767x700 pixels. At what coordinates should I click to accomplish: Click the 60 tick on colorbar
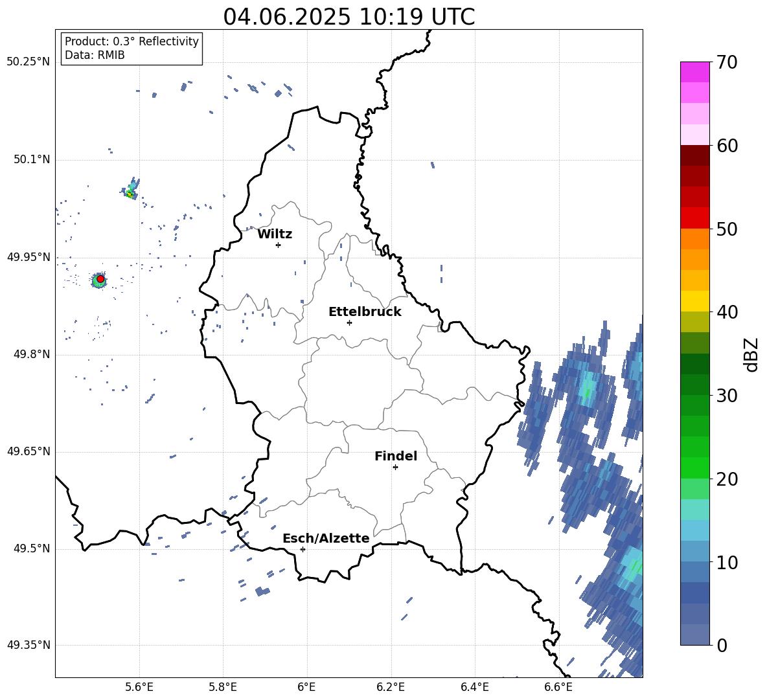point(727,146)
